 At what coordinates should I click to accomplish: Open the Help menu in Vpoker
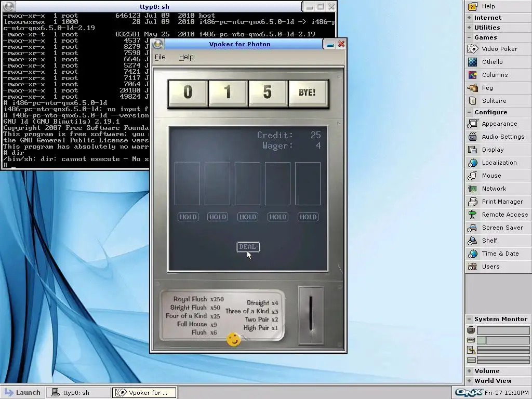(187, 57)
